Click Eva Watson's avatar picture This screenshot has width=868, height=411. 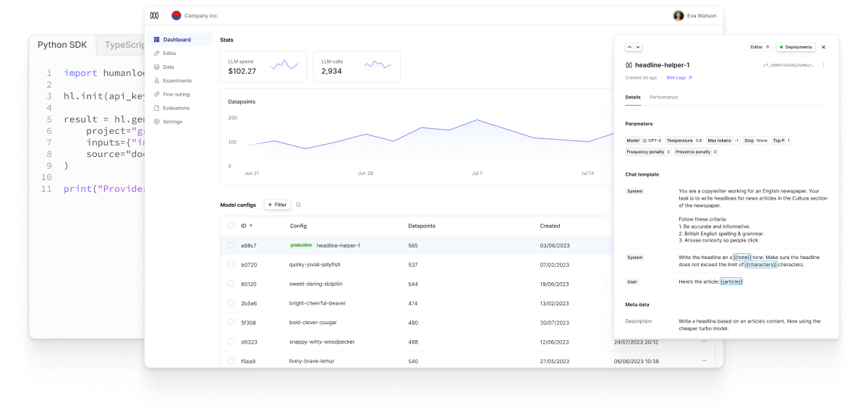pos(678,15)
